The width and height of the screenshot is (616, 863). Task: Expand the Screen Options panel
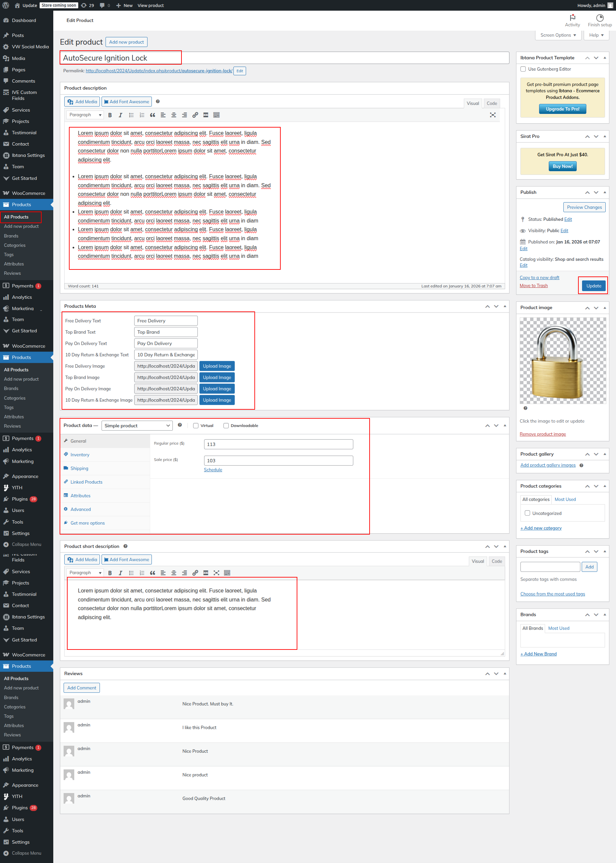[558, 35]
